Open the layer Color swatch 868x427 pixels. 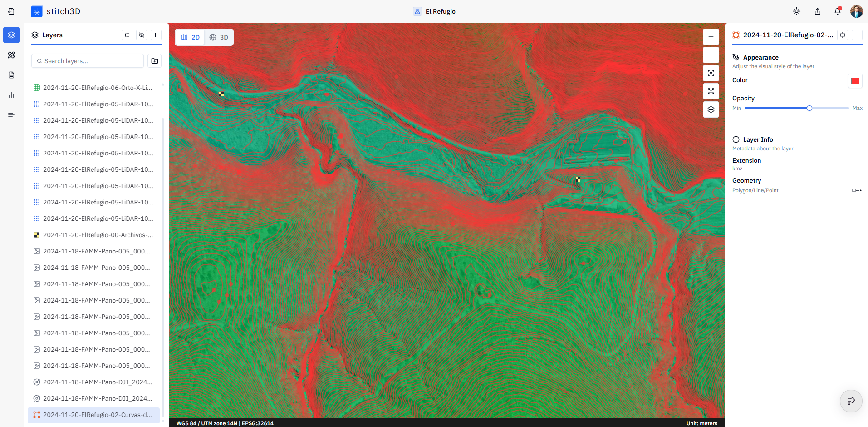coord(855,81)
